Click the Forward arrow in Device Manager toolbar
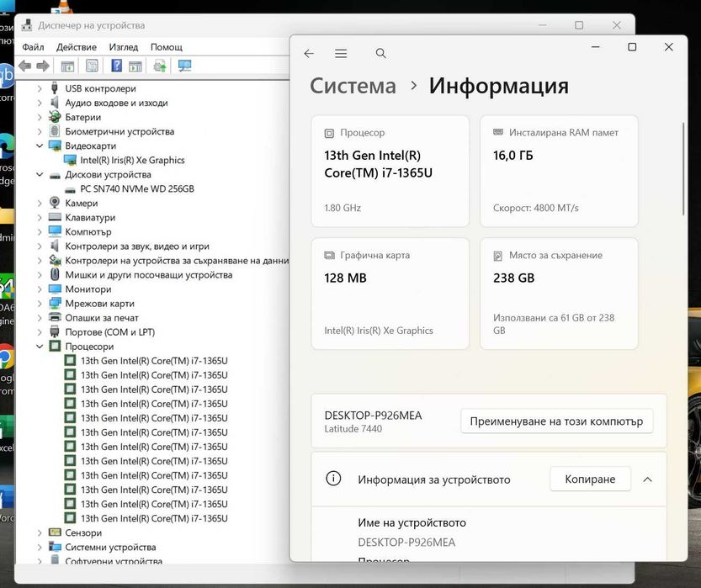701x588 pixels. pos(43,66)
